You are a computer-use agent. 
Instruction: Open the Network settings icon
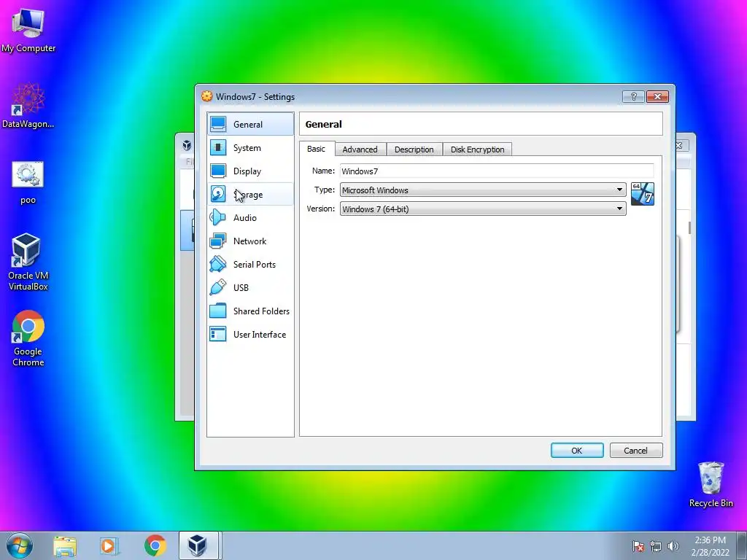tap(218, 241)
